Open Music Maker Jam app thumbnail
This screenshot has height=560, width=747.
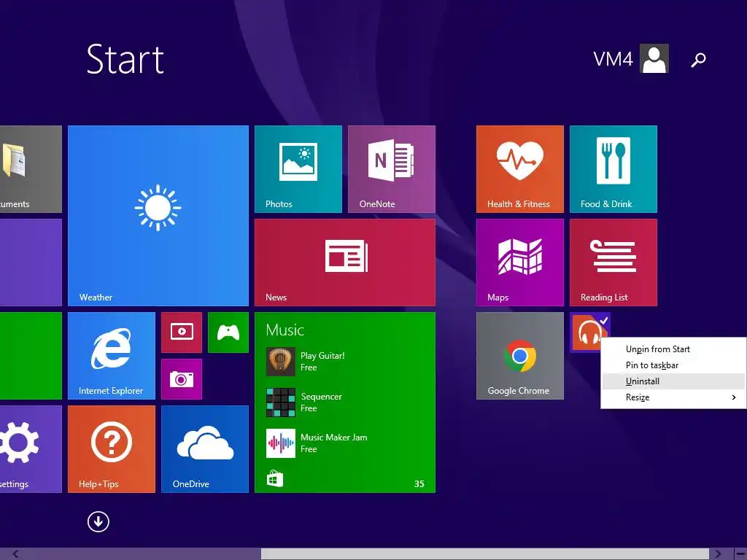pyautogui.click(x=281, y=443)
